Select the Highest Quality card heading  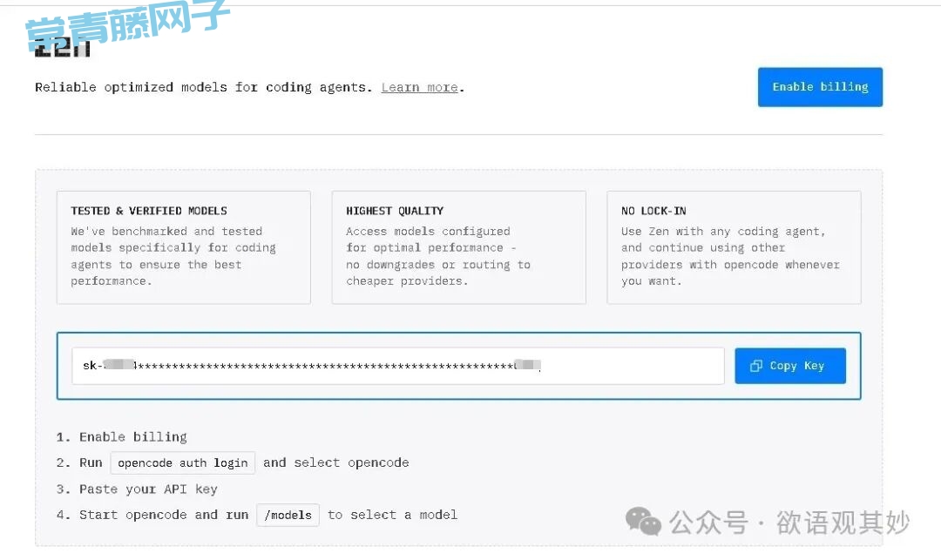tap(395, 211)
